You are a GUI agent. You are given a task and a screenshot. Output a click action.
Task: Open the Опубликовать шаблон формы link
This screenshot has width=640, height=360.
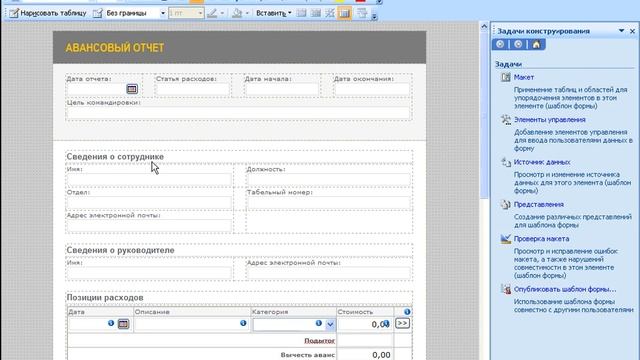(x=565, y=289)
